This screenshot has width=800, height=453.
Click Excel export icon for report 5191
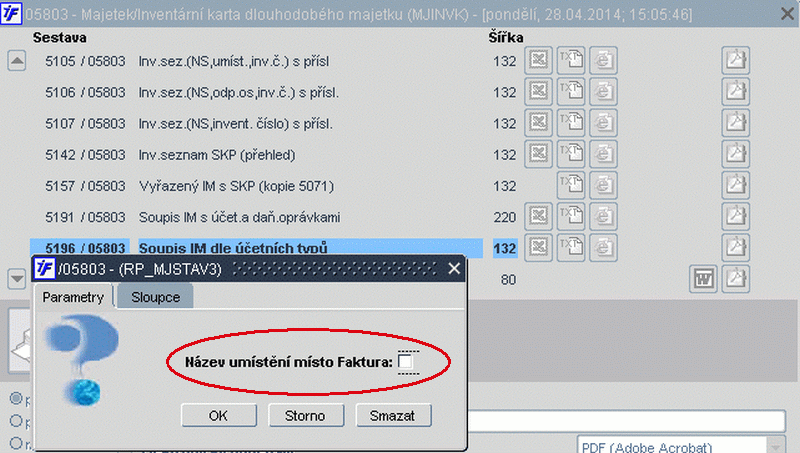(538, 216)
